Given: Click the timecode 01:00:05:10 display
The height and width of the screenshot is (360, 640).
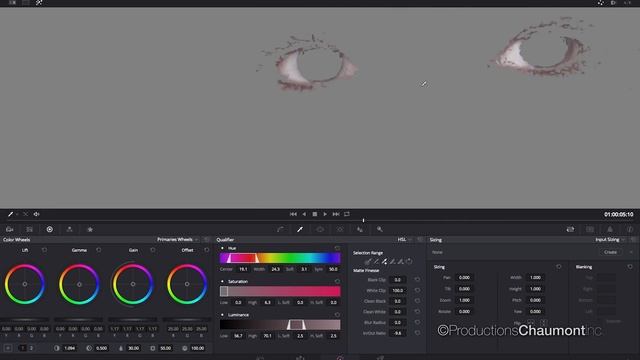Looking at the screenshot, I should pos(618,214).
